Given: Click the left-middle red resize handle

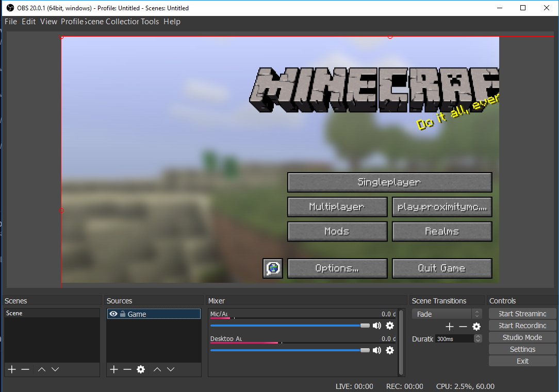Looking at the screenshot, I should click(x=61, y=210).
